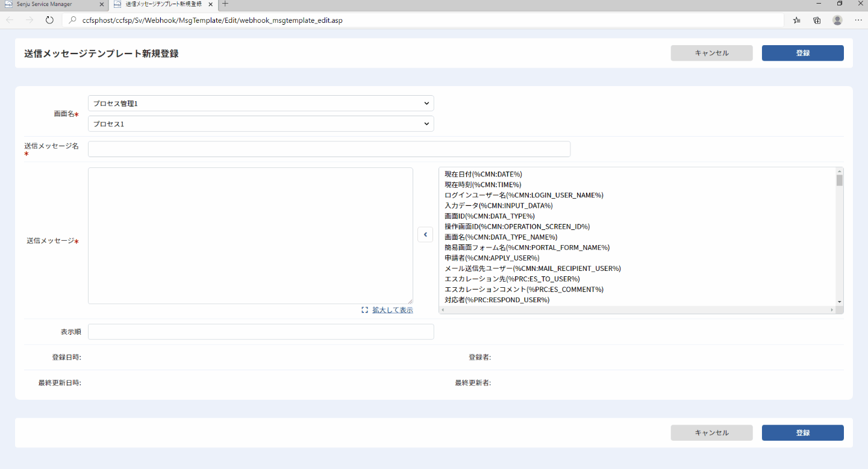Screen dimensions: 868x469
Task: Expand the プロセス管理1 dropdown
Action: pos(261,104)
